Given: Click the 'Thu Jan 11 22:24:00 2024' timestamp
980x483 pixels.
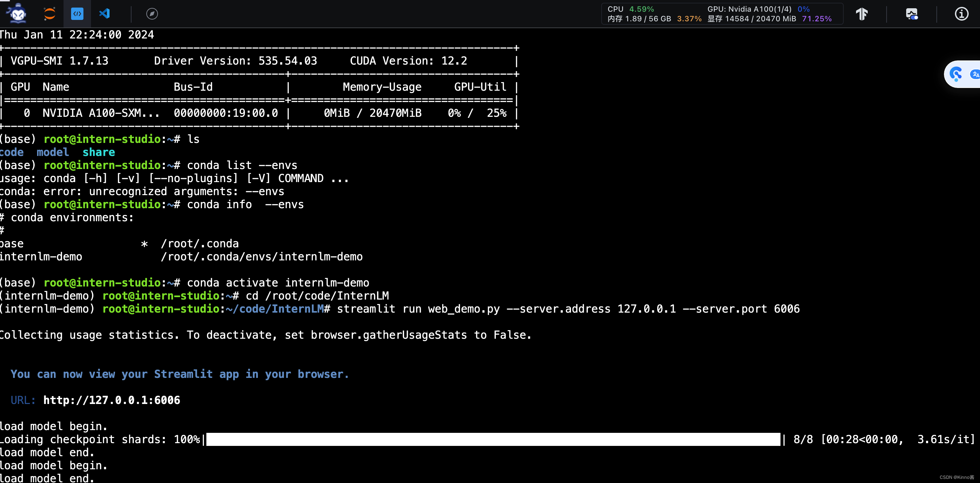Looking at the screenshot, I should [x=77, y=35].
